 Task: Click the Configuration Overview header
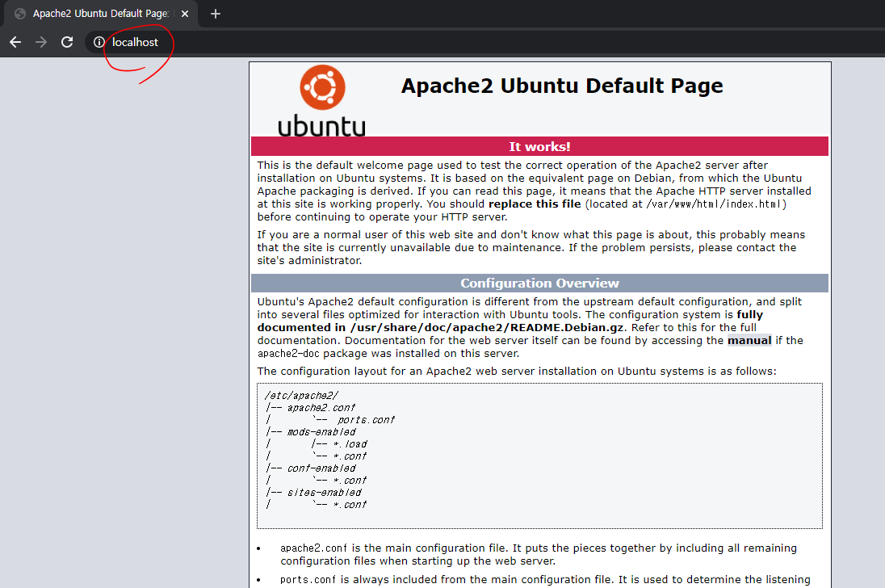pyautogui.click(x=539, y=283)
